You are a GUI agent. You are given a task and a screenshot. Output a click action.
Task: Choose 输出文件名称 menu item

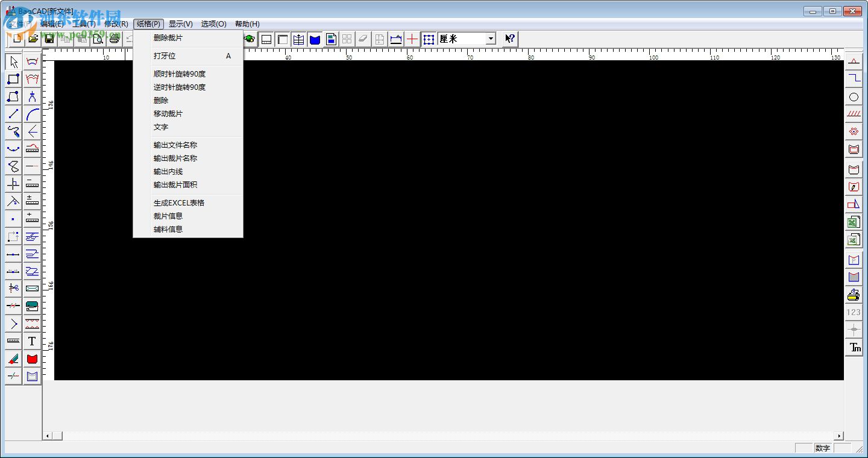point(188,145)
